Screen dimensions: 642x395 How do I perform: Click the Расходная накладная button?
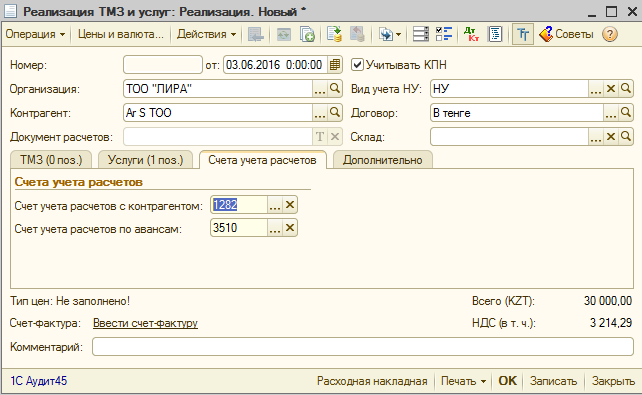click(x=372, y=381)
